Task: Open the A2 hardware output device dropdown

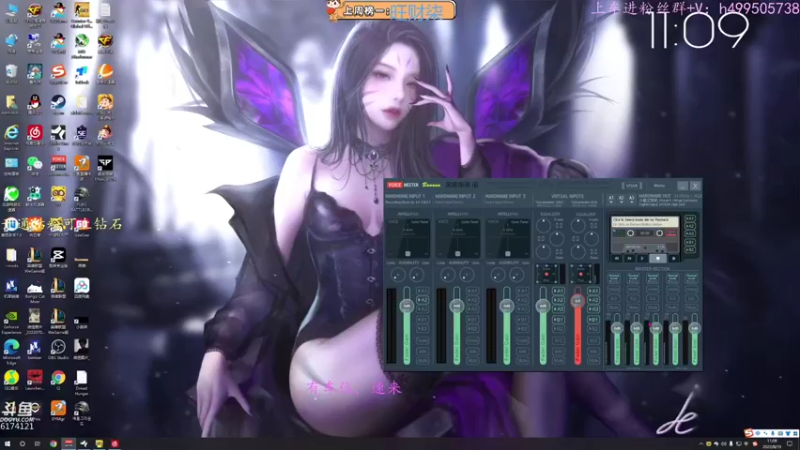Action: 621,199
